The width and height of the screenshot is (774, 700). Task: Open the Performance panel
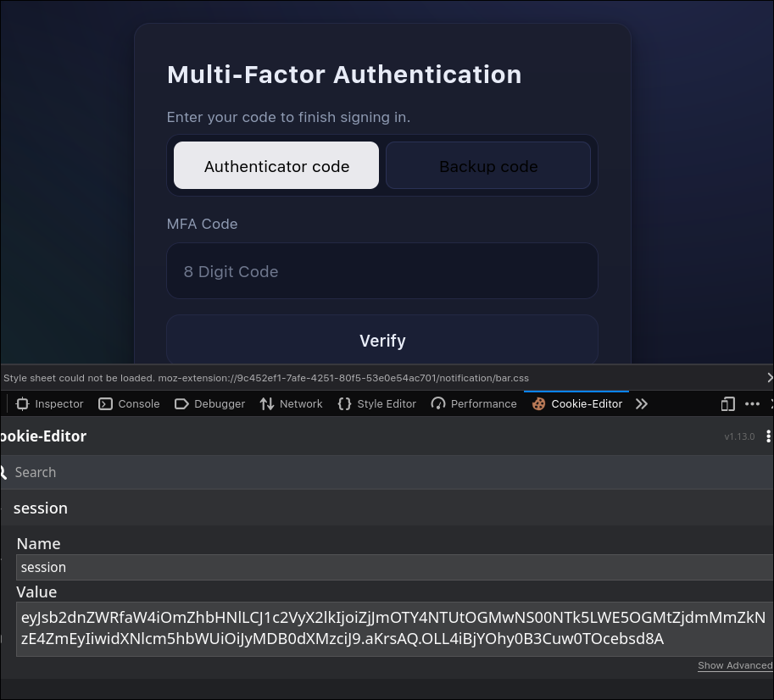coord(474,404)
